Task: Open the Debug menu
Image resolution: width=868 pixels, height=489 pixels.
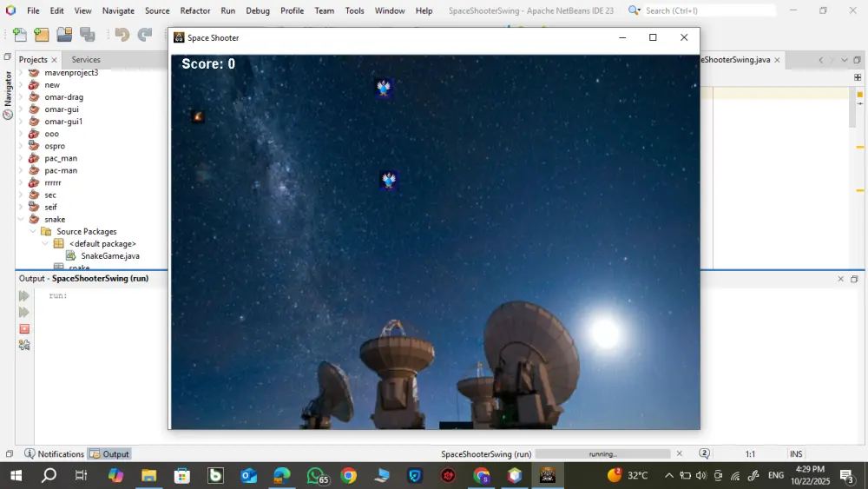Action: click(258, 10)
